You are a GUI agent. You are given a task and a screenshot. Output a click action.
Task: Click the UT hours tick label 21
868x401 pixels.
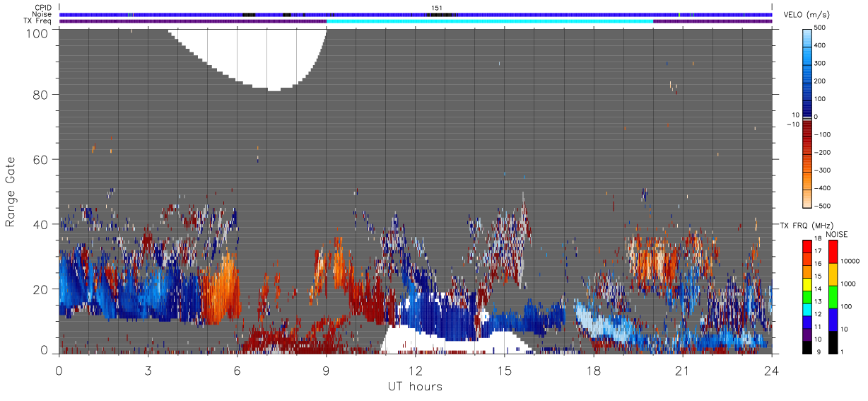[682, 369]
